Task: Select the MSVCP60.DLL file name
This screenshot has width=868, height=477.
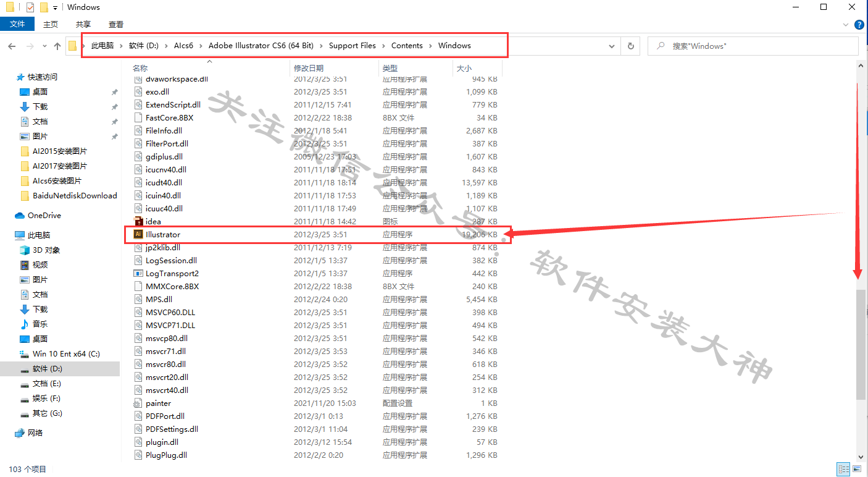Action: (170, 312)
